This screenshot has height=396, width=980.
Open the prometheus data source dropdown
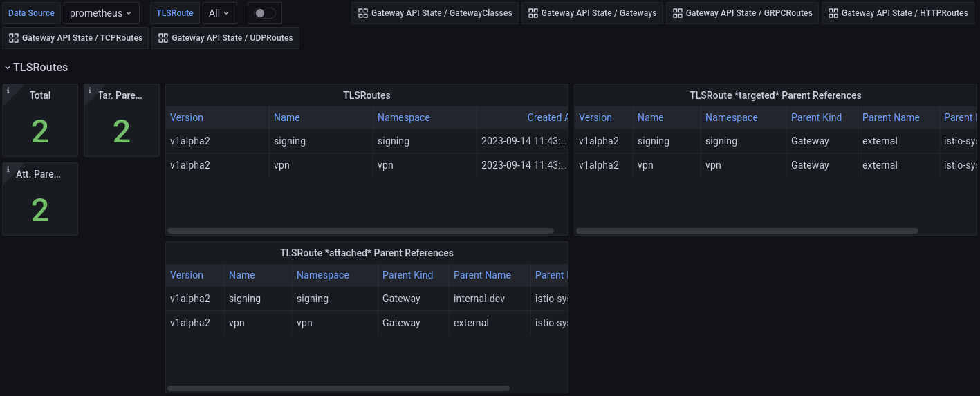click(x=101, y=13)
